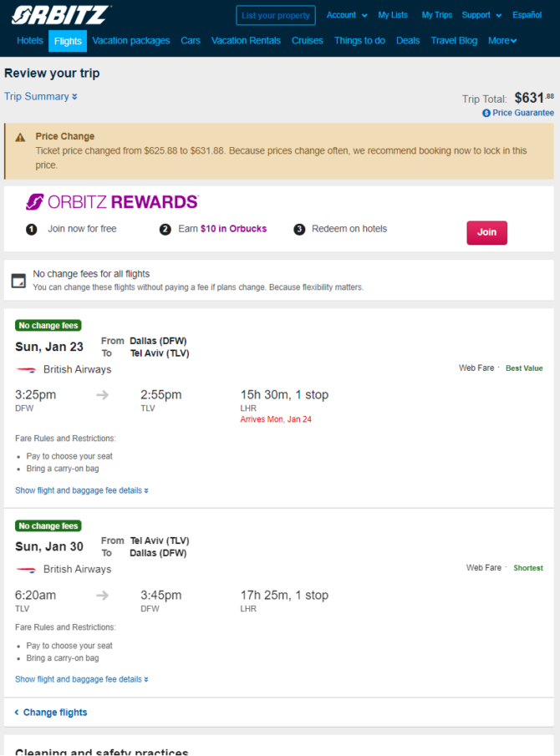Switch language to Español
This screenshot has height=756, width=560.
(x=527, y=15)
